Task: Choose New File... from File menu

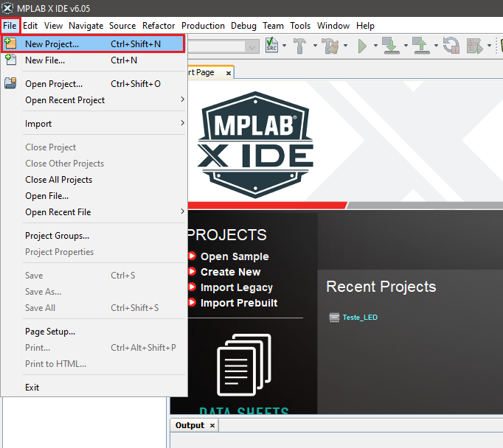Action: [93, 60]
